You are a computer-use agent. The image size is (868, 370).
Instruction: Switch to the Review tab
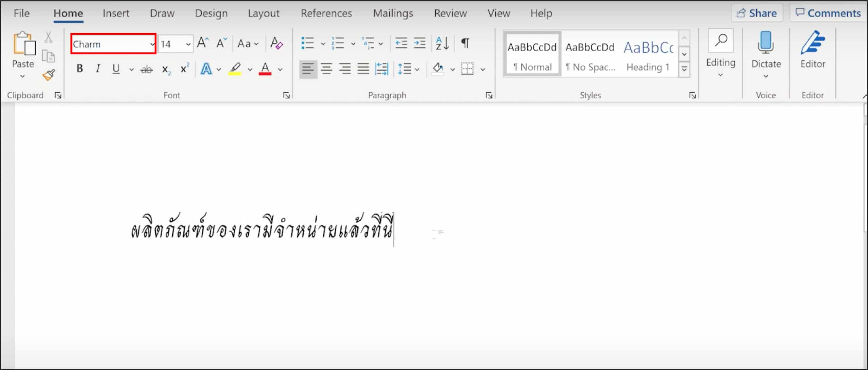450,13
